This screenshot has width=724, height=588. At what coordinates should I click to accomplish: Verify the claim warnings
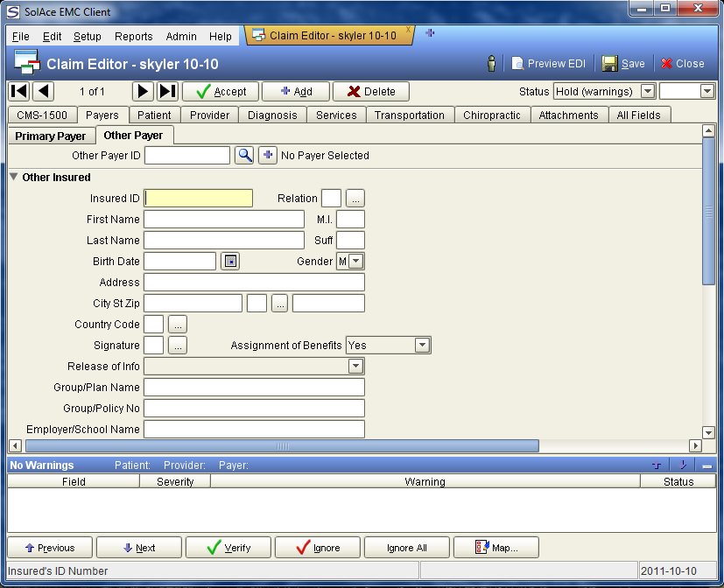(228, 548)
